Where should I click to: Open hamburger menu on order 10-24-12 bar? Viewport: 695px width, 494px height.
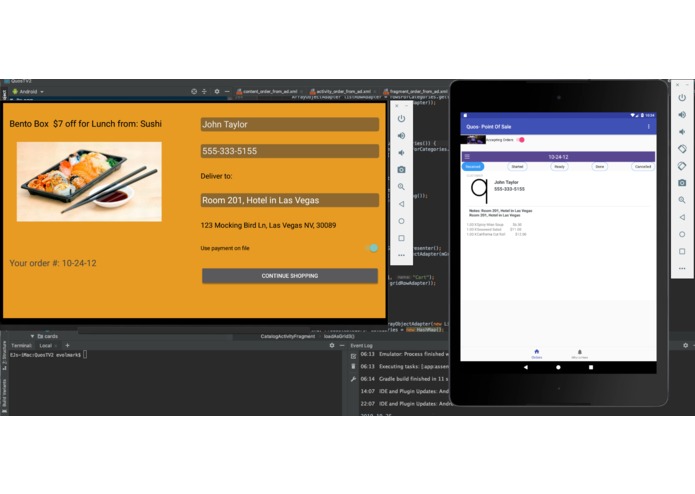pos(467,156)
